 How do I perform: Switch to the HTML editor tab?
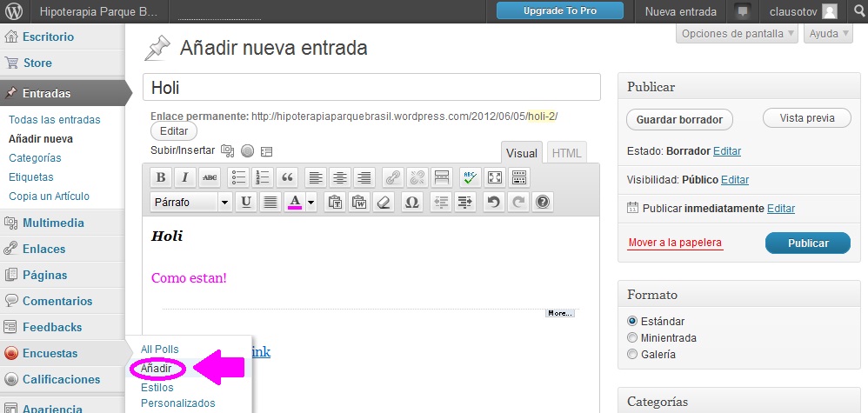point(566,153)
